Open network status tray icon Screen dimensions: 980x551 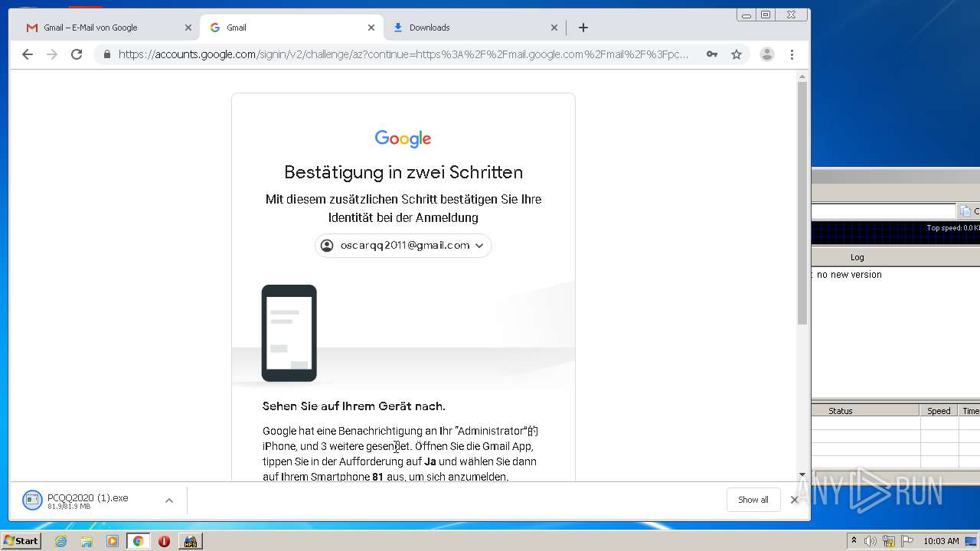[889, 541]
